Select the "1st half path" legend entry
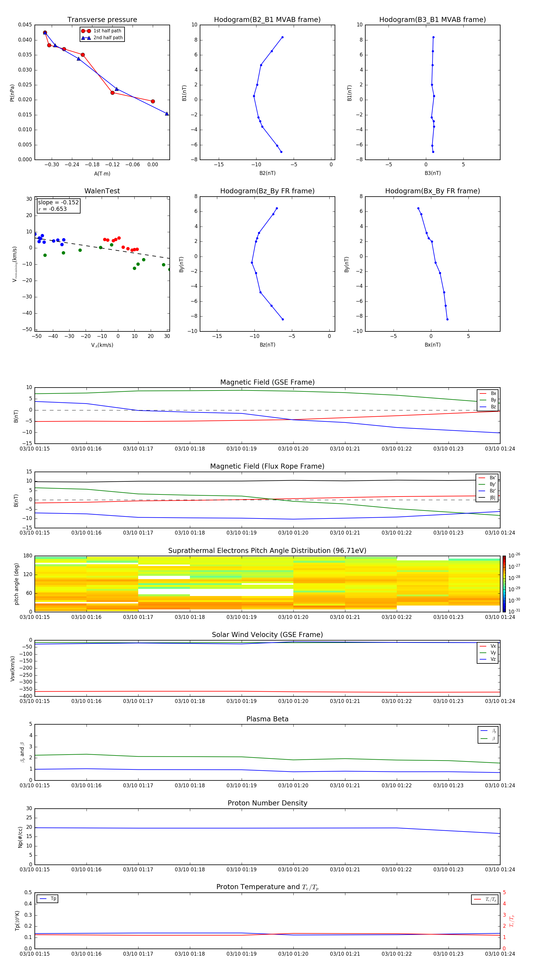The width and height of the screenshot is (535, 980). [102, 31]
